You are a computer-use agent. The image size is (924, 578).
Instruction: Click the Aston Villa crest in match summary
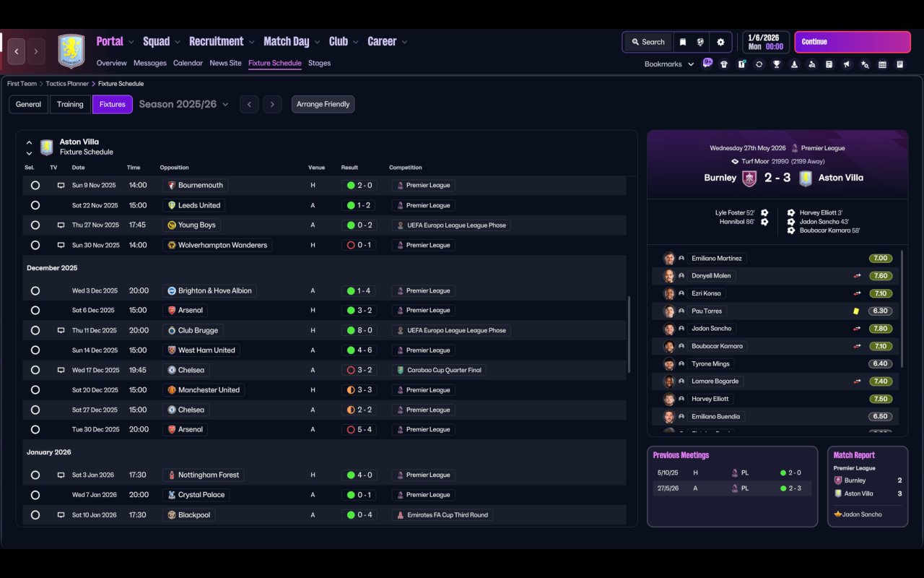tap(806, 178)
